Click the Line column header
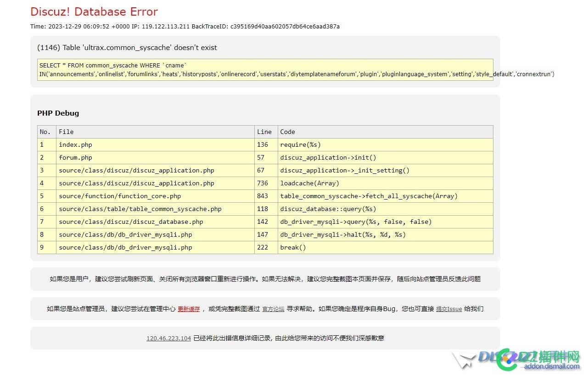Viewport: 588px width, 378px height. coord(266,132)
